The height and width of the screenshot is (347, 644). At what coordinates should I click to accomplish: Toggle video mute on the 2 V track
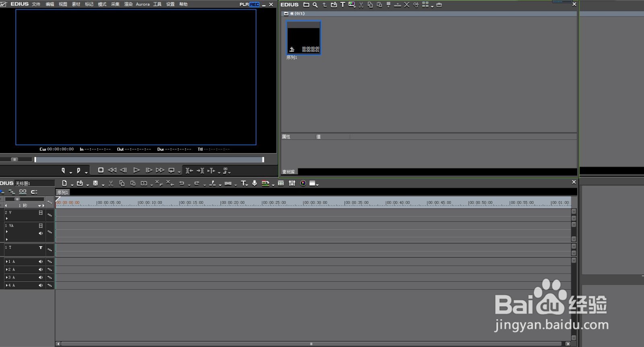(41, 213)
